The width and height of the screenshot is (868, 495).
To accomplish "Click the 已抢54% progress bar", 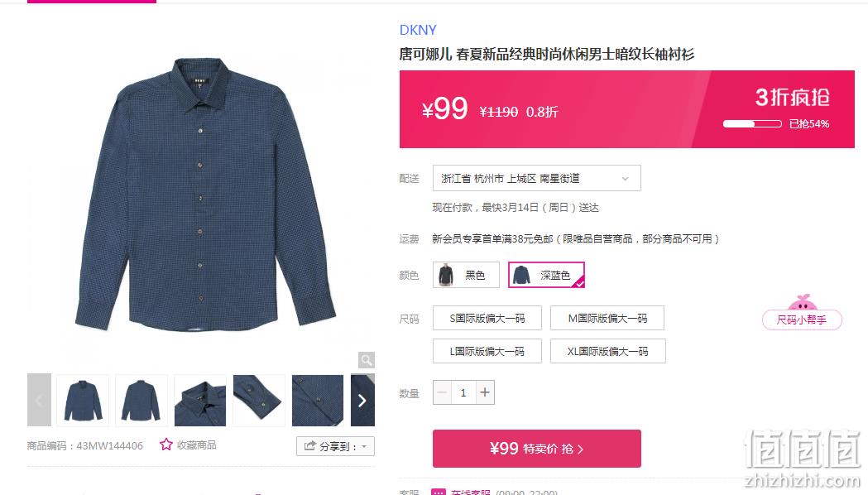I will [752, 124].
